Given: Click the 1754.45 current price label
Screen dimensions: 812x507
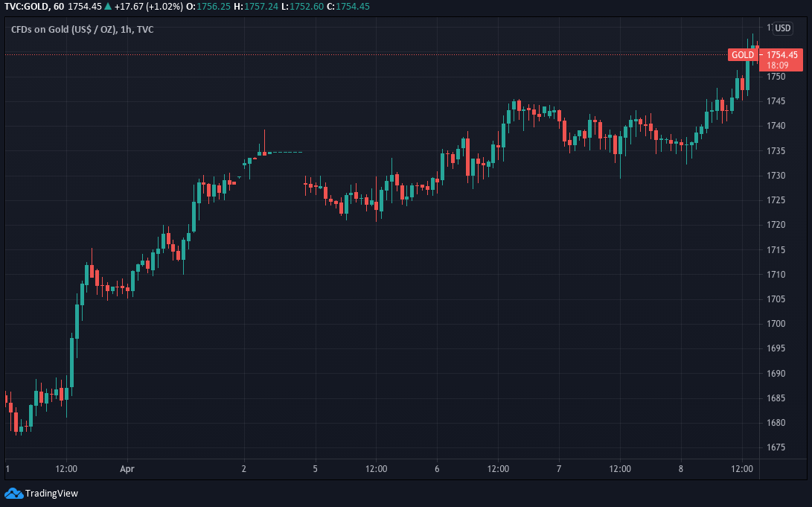Looking at the screenshot, I should click(782, 55).
